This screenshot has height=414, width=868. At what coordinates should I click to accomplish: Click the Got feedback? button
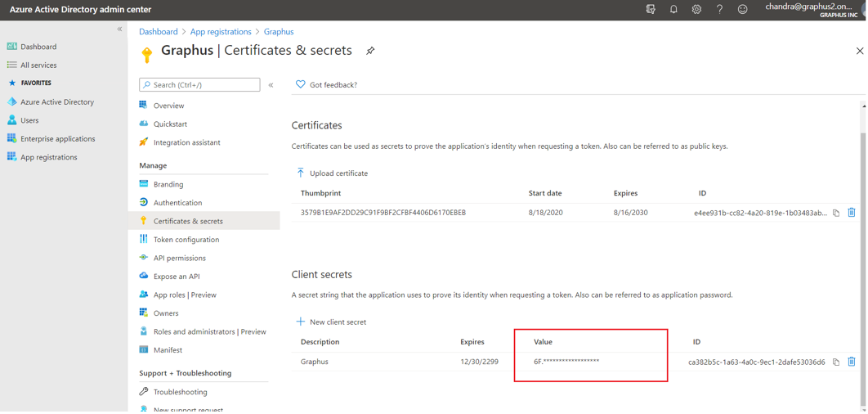click(x=327, y=85)
